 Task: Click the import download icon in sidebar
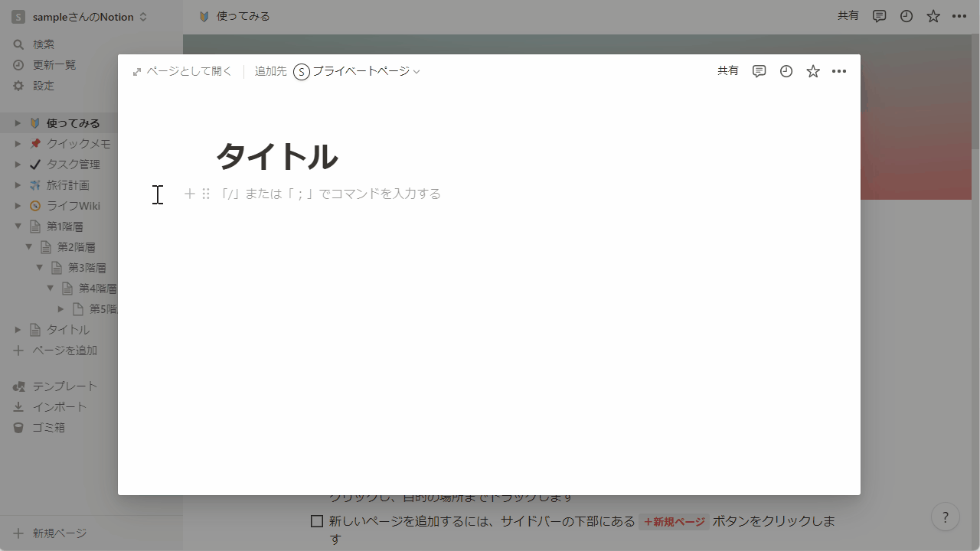pyautogui.click(x=19, y=407)
